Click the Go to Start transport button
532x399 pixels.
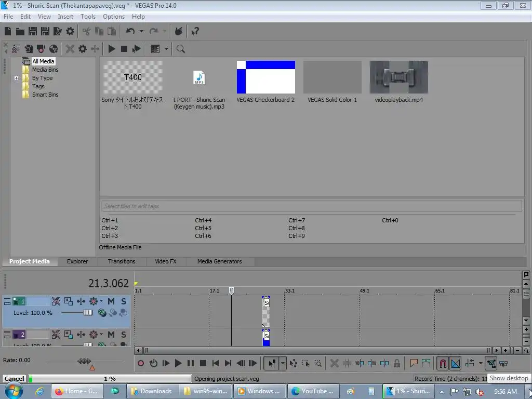216,363
